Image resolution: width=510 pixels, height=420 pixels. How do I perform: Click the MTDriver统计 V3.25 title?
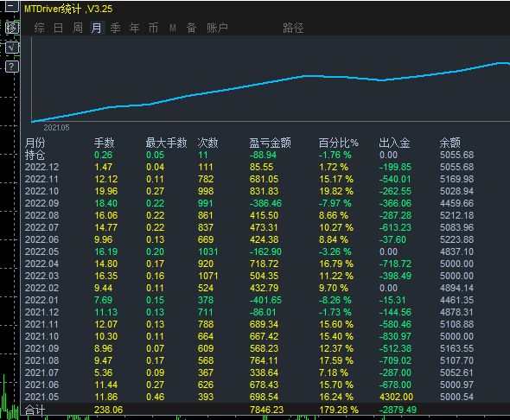(x=68, y=9)
